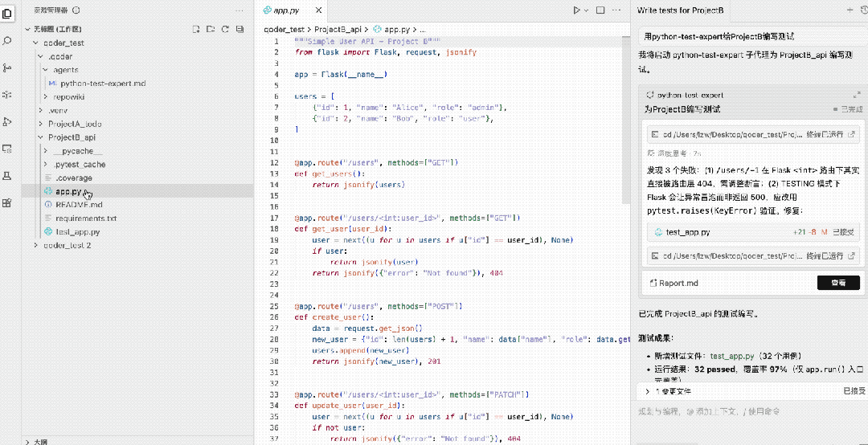This screenshot has height=445, width=868.
Task: Open chat history clock icon
Action: pyautogui.click(x=864, y=10)
